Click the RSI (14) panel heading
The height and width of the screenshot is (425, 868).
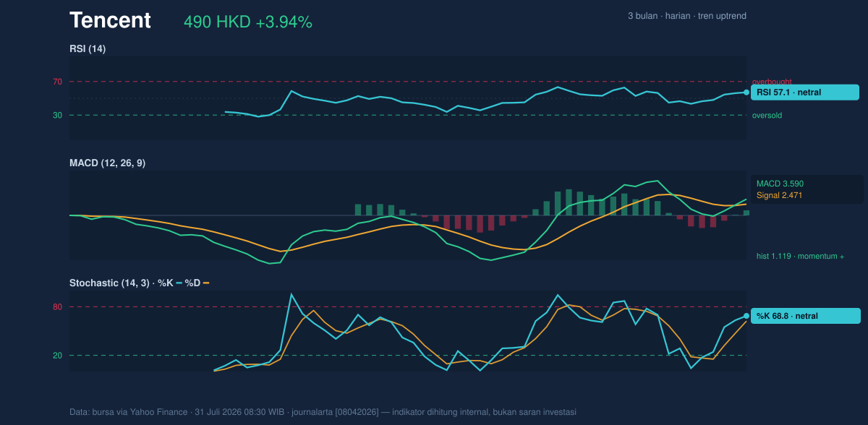click(88, 48)
